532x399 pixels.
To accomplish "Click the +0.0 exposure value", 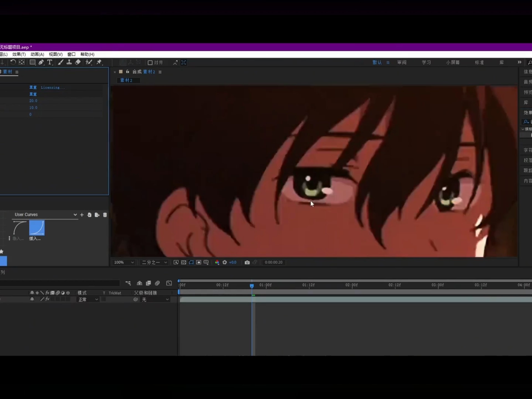I will (x=233, y=262).
